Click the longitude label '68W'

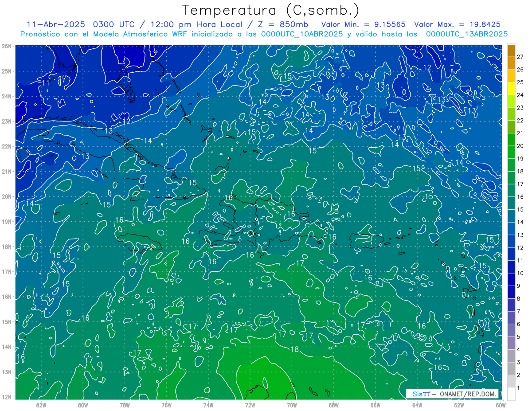(333, 405)
